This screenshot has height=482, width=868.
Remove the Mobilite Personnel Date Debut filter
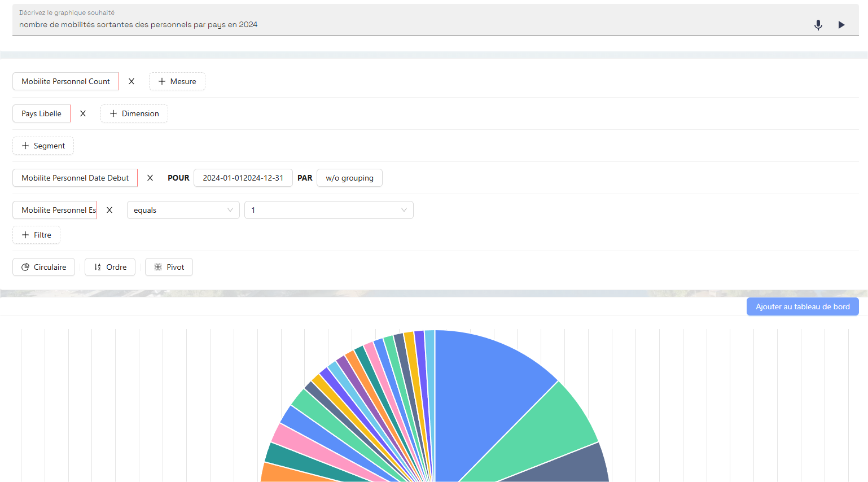(150, 178)
